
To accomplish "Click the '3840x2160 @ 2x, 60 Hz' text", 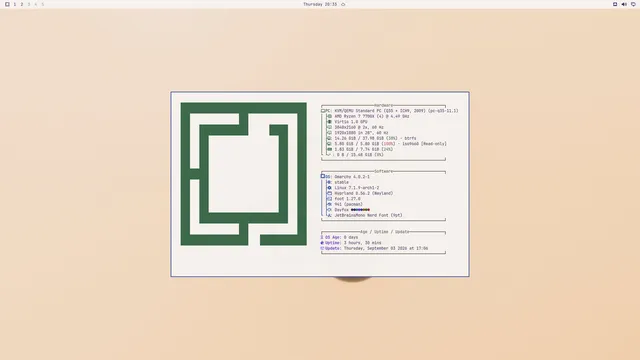I will point(359,127).
